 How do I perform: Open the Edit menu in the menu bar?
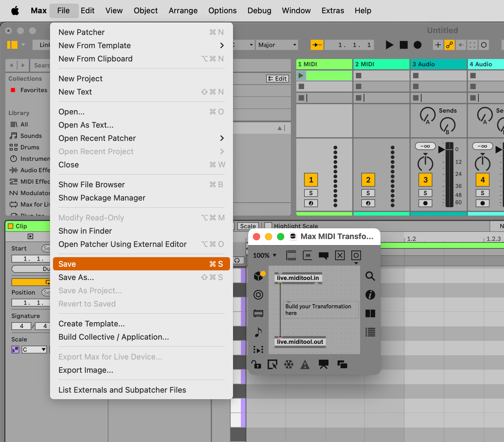pyautogui.click(x=87, y=11)
